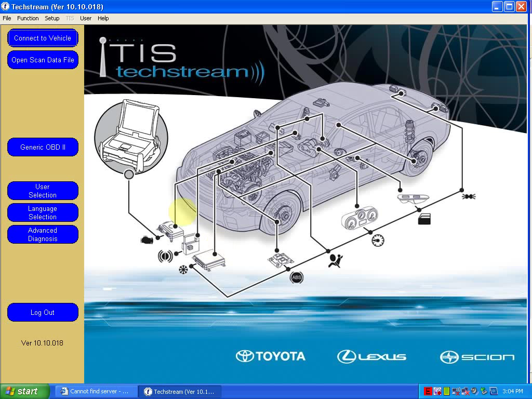Launch Generic OBD II mode
The width and height of the screenshot is (532, 399).
point(43,147)
